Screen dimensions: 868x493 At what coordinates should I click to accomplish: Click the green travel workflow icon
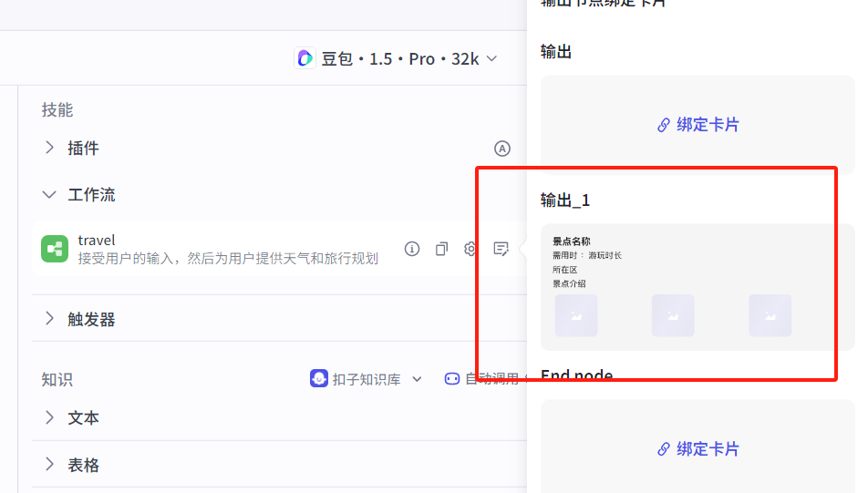pos(55,249)
